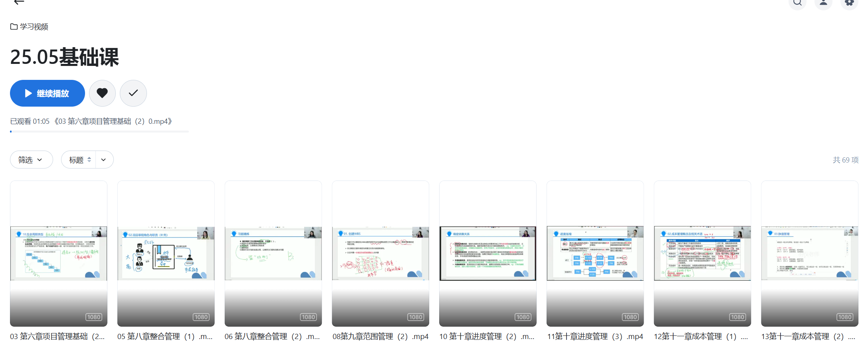
Task: Click title 11第十章进度管理（3）.mp4
Action: pyautogui.click(x=595, y=337)
